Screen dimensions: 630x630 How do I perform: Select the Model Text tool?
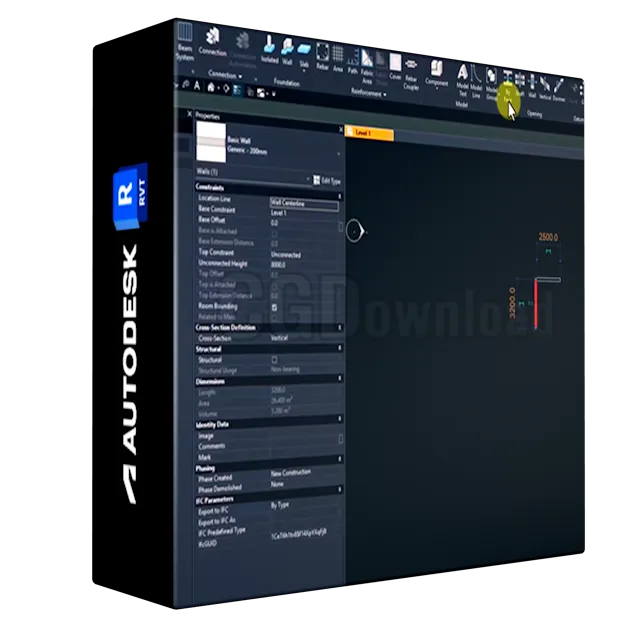click(x=462, y=81)
